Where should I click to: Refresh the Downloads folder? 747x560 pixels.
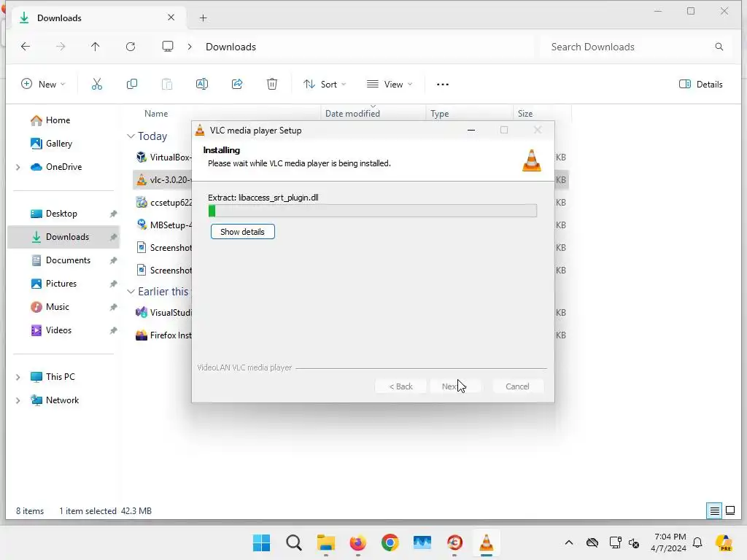(131, 47)
